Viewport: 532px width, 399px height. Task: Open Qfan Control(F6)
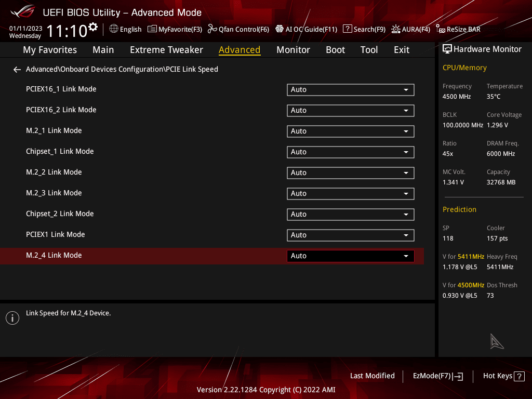click(x=238, y=29)
